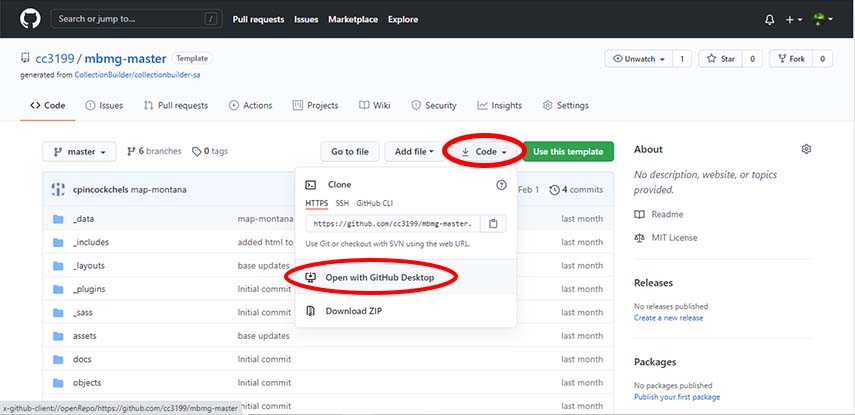The width and height of the screenshot is (855, 415).
Task: Expand the green-outlined Code dropdown
Action: [x=484, y=152]
